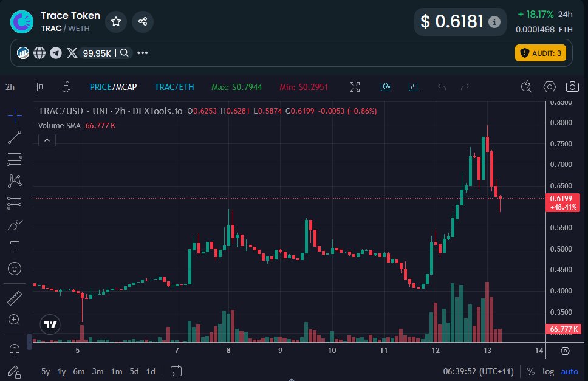Select the brush drawing tool

point(15,225)
